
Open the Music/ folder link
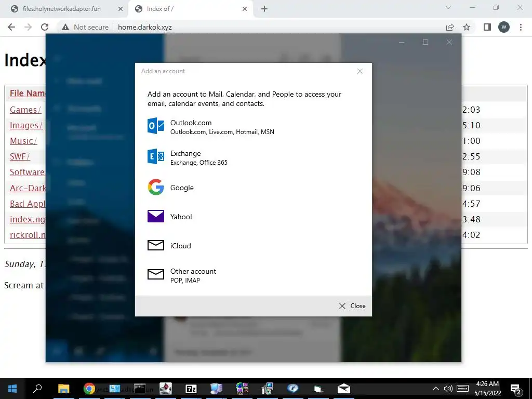tap(23, 141)
